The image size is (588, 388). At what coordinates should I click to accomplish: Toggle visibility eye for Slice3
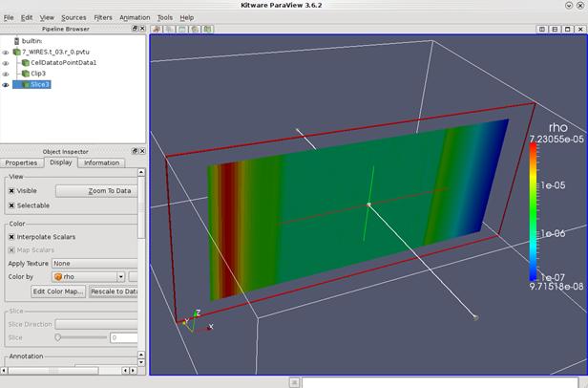click(x=6, y=85)
